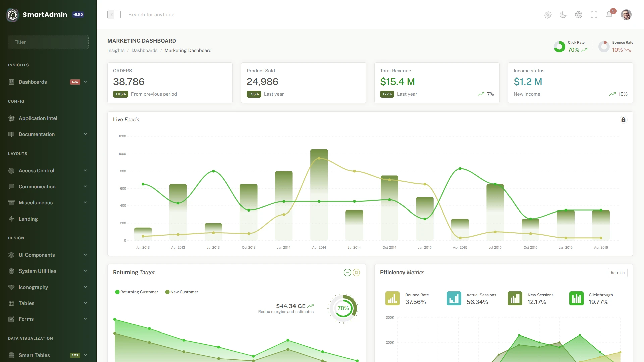Open the Miscellaneous sidebar menu item
644x362 pixels.
click(x=48, y=203)
